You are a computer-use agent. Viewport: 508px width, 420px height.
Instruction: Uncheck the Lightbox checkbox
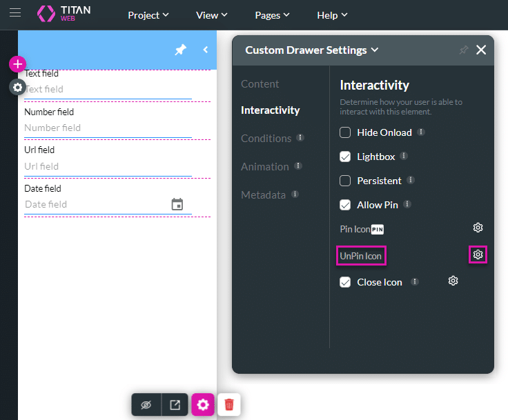346,157
